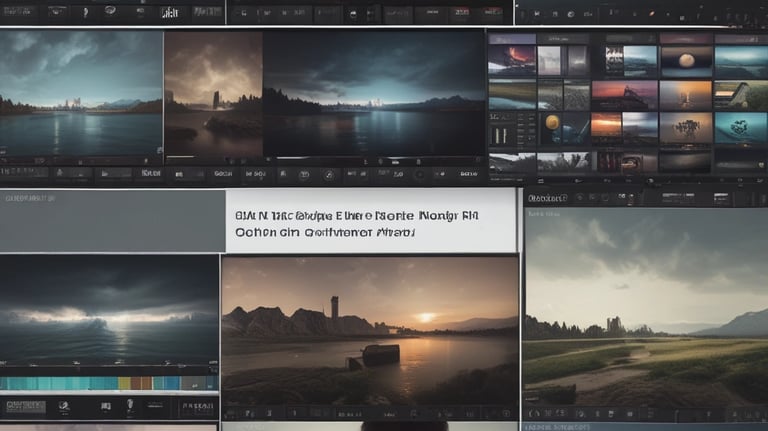Click the white text banner above sunset image
The width and height of the screenshot is (768, 431).
click(x=371, y=221)
